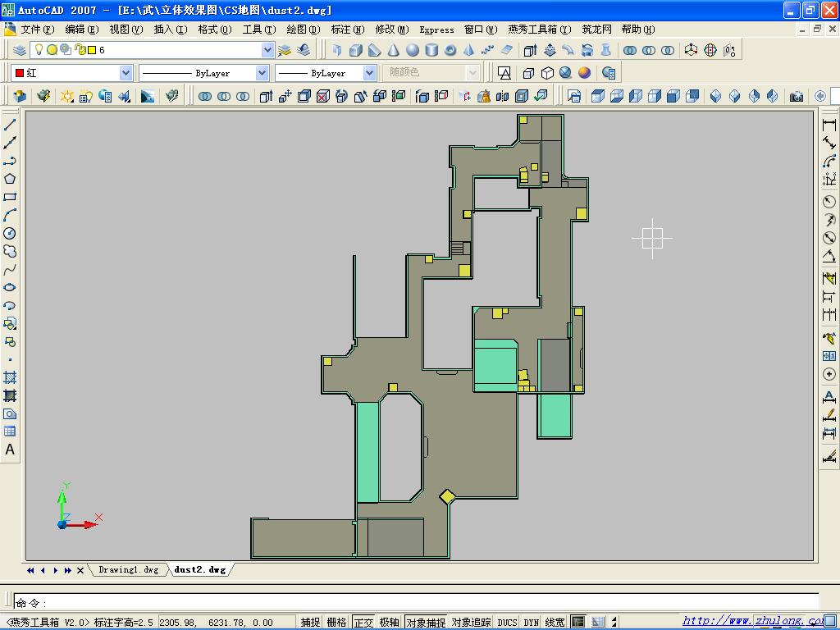Select the Rectangle draw tool

pos(10,197)
